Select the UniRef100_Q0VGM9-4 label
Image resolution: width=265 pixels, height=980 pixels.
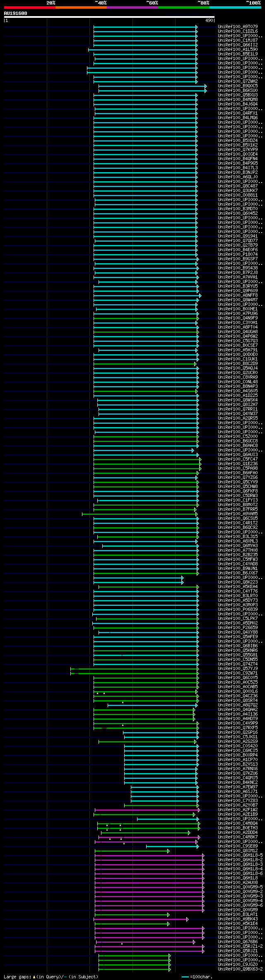point(240,901)
